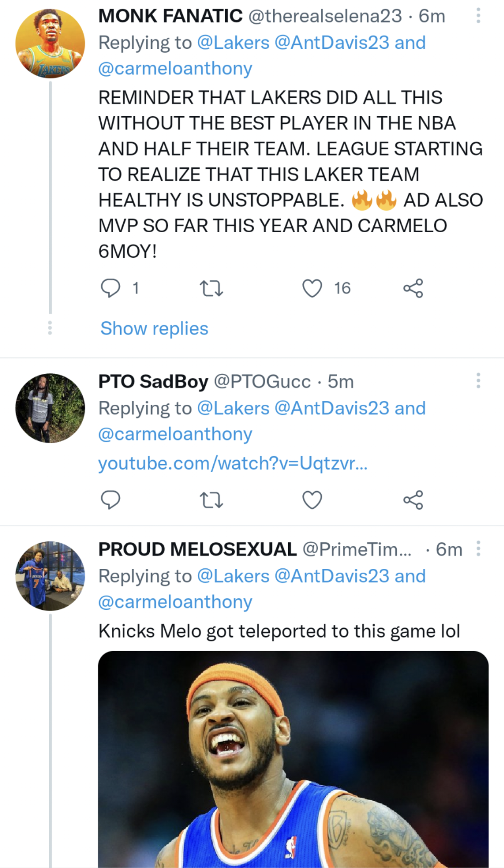Reply to PTO SadBoy's tweet
The image size is (504, 868).
coord(110,500)
